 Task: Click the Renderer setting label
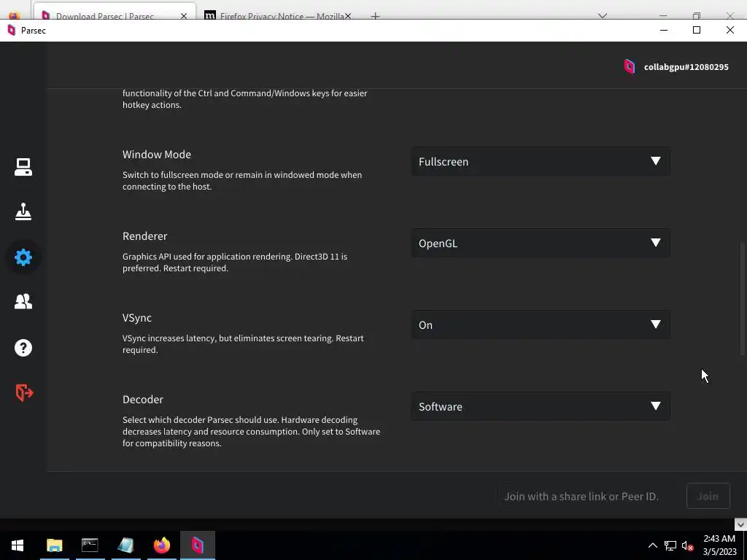tap(145, 236)
